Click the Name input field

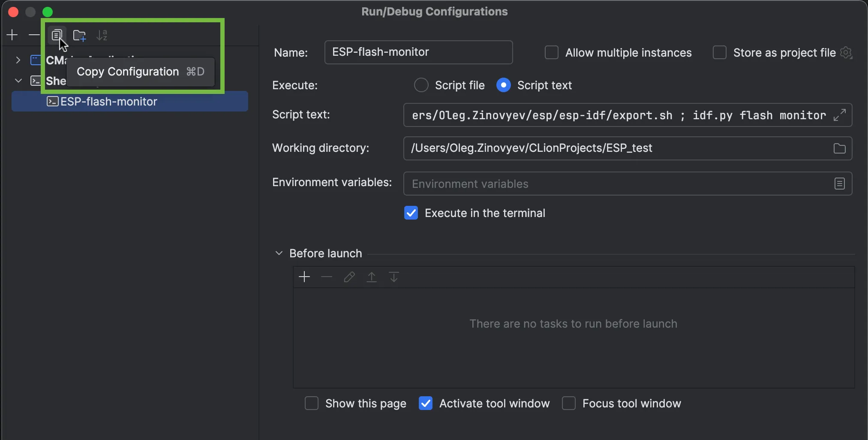pos(418,52)
